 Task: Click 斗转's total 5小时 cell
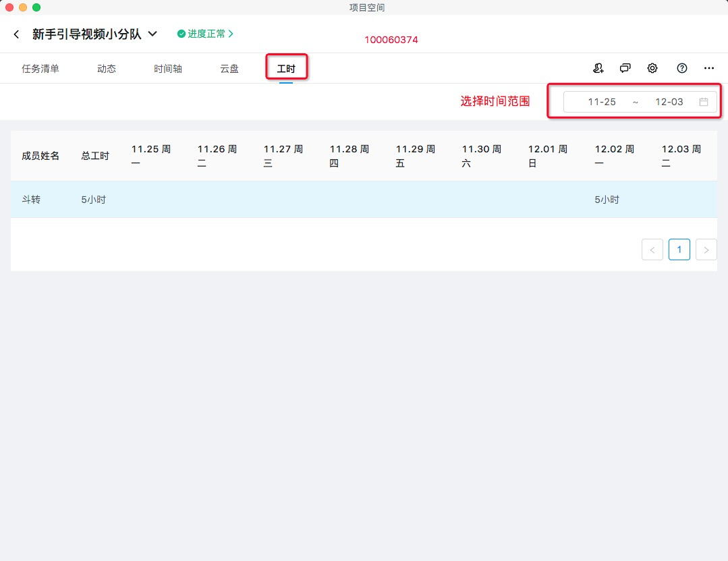[93, 200]
